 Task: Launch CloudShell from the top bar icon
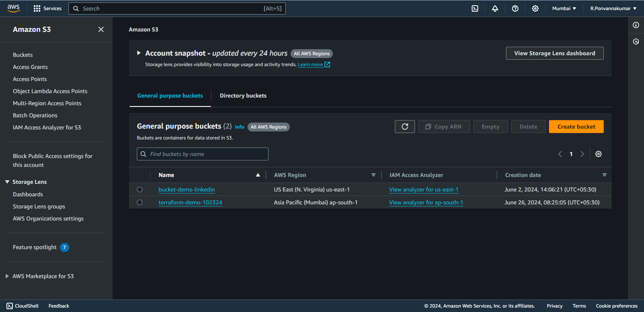475,8
